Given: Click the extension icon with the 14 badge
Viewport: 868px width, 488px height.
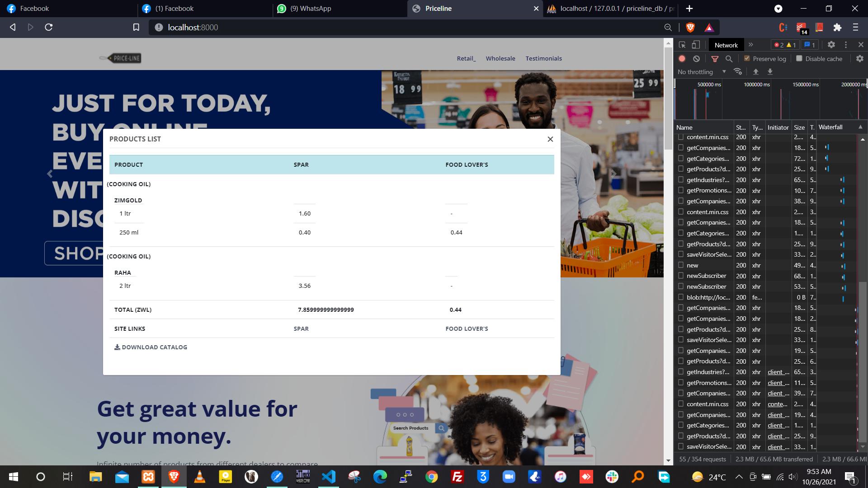Looking at the screenshot, I should [x=802, y=28].
